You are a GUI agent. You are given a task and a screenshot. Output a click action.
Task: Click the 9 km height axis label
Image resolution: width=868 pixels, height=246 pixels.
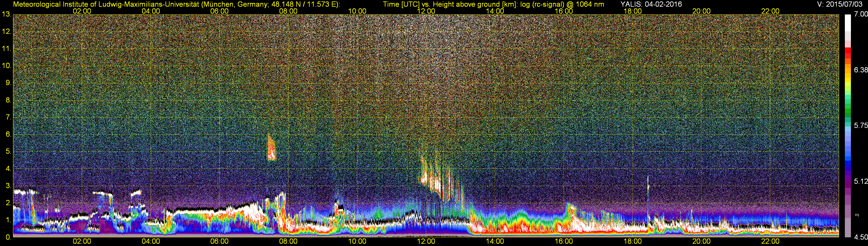tap(8, 83)
